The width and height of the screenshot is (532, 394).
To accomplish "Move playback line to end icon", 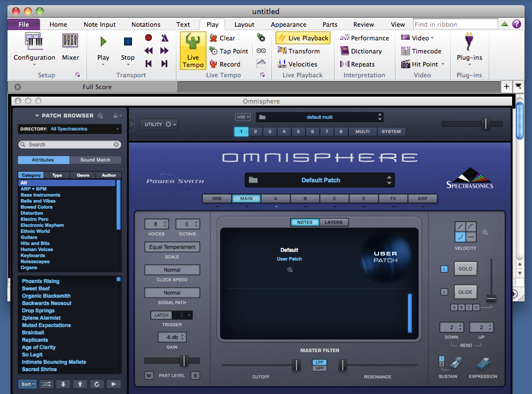I will 164,64.
